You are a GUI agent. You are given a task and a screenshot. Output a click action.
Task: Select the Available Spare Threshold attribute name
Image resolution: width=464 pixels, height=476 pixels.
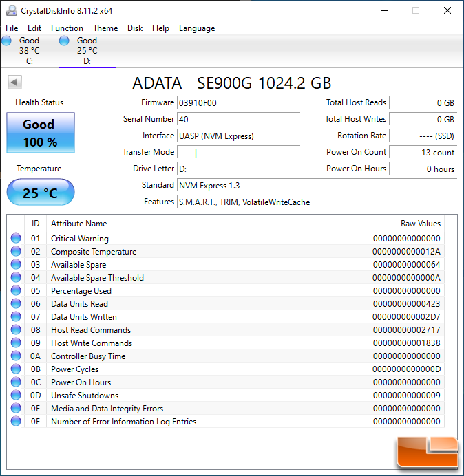(97, 278)
